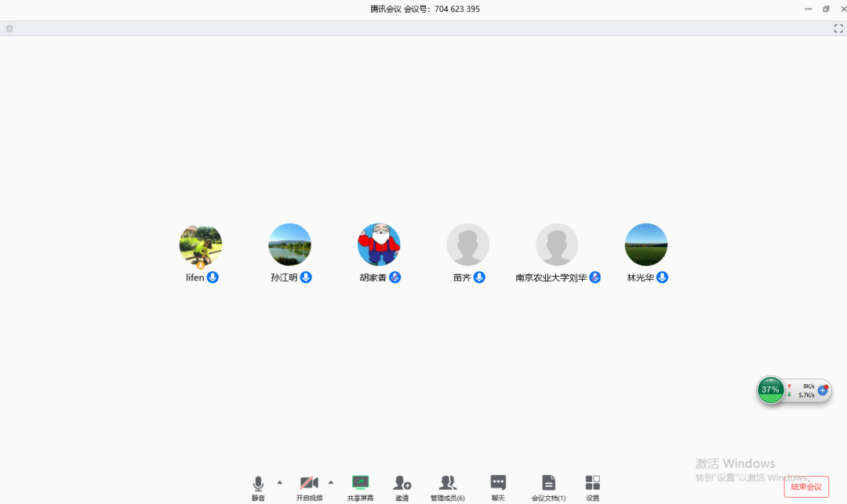
Task: Open the Chat (聊天) window
Action: 498,483
